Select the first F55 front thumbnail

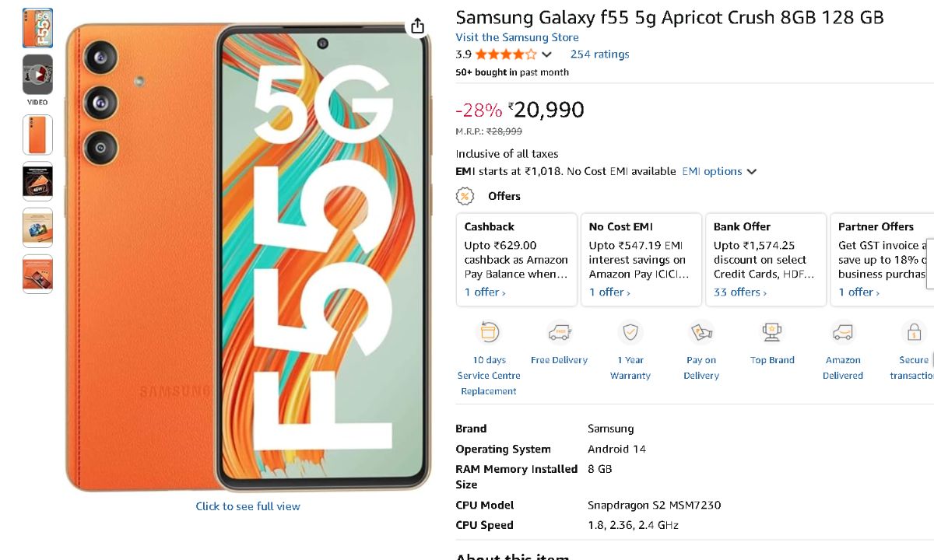click(37, 28)
